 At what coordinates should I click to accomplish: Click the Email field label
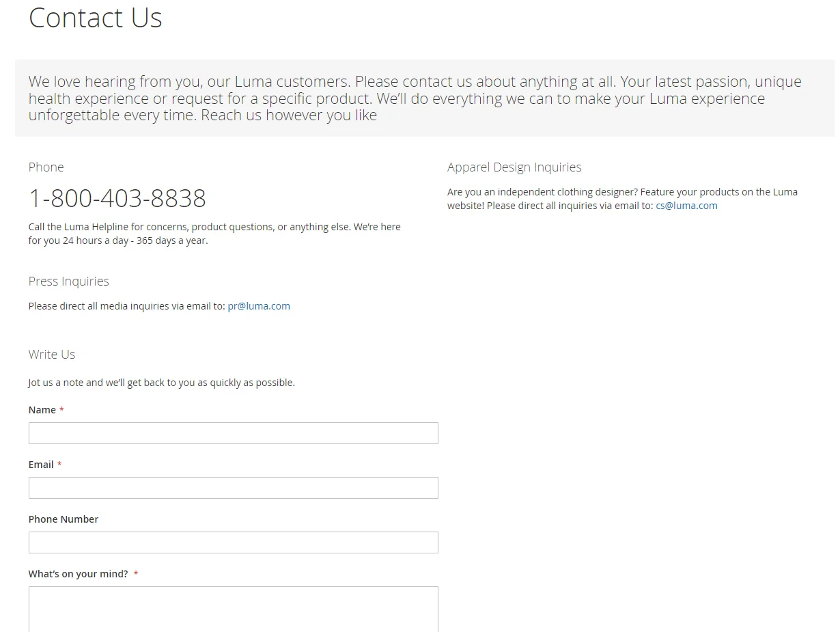click(41, 465)
